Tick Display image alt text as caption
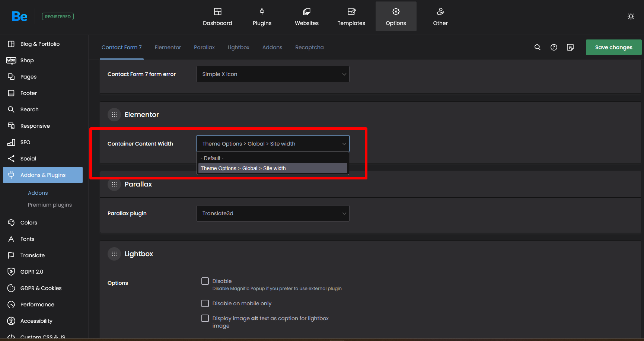This screenshot has height=341, width=644. 205,318
